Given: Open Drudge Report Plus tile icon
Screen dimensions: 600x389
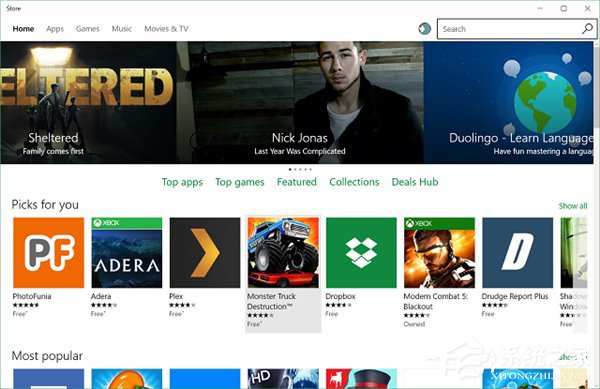Looking at the screenshot, I should coord(517,252).
